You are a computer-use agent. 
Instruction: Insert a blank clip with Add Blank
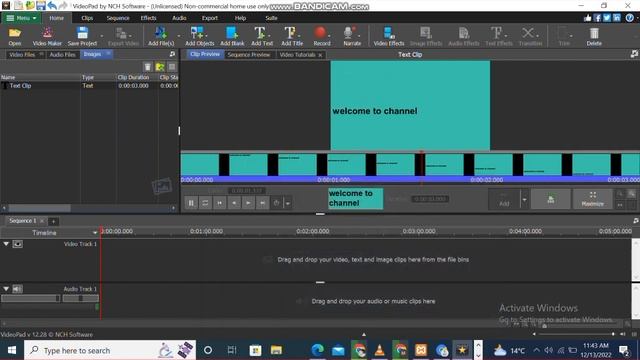pos(232,36)
